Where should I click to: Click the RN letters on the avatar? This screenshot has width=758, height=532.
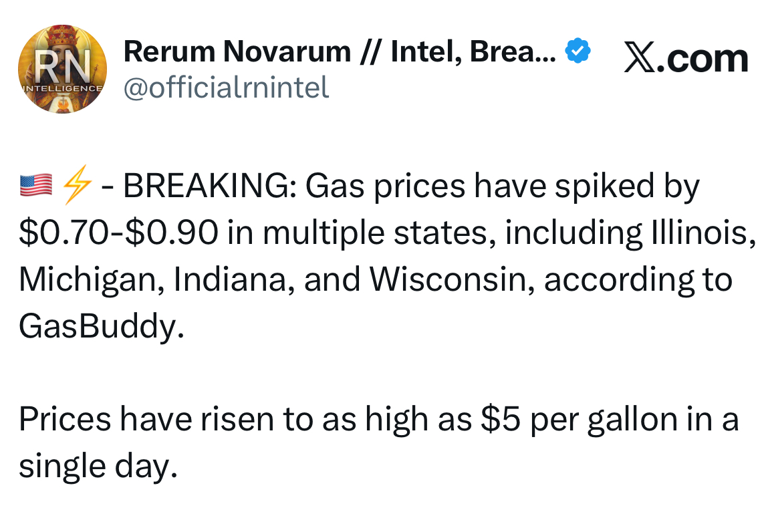click(x=61, y=68)
